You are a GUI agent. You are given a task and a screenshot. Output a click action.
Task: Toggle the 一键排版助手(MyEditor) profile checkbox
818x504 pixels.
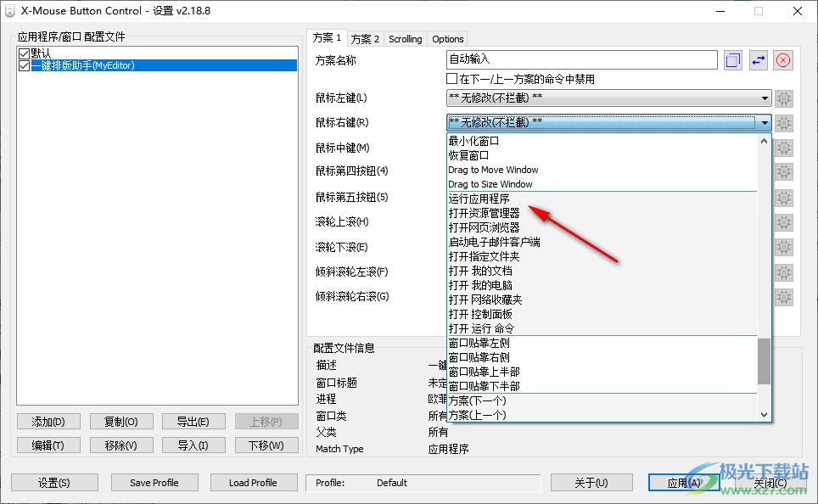pyautogui.click(x=24, y=65)
